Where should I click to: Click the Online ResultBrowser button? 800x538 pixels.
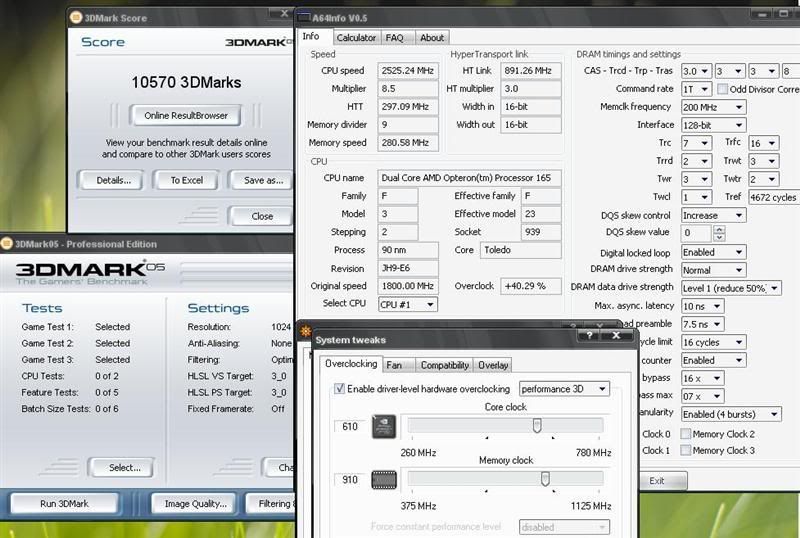pos(186,115)
